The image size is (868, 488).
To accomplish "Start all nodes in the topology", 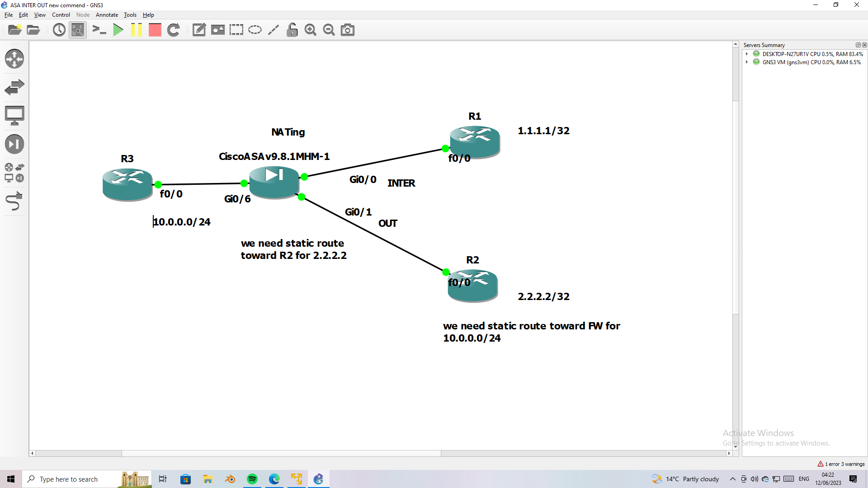I will [x=118, y=30].
